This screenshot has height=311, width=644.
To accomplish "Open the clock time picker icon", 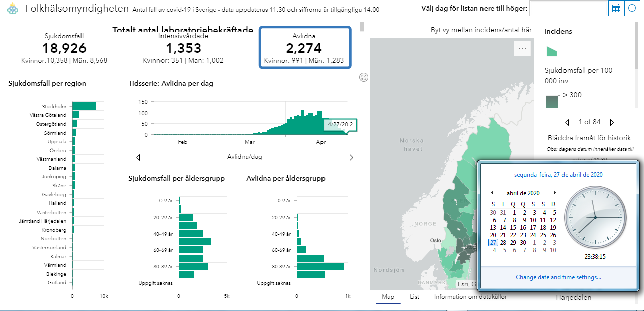I will click(x=632, y=8).
